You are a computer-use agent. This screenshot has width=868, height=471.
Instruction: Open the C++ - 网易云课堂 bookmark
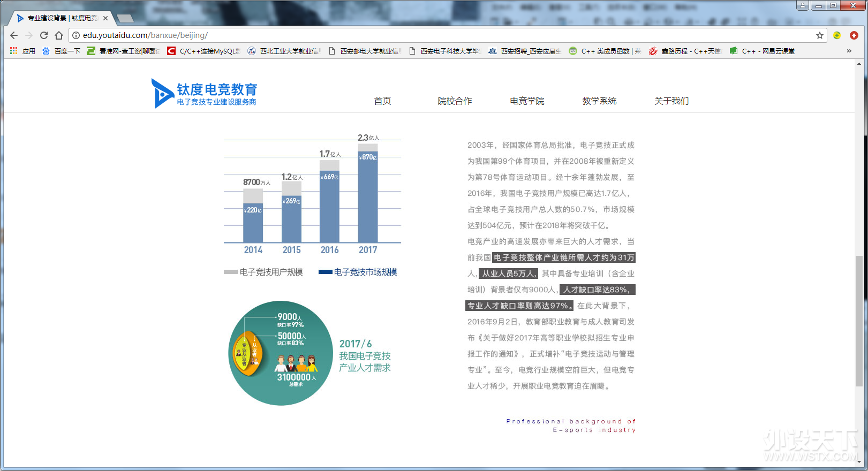pos(762,51)
